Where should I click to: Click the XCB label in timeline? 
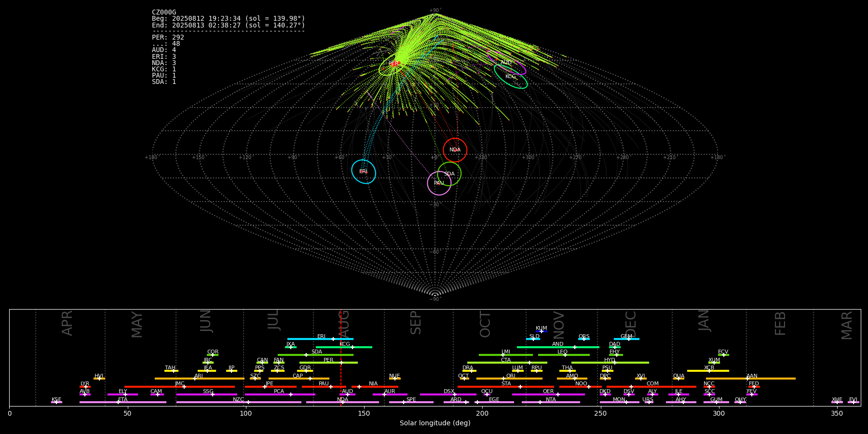pyautogui.click(x=709, y=368)
